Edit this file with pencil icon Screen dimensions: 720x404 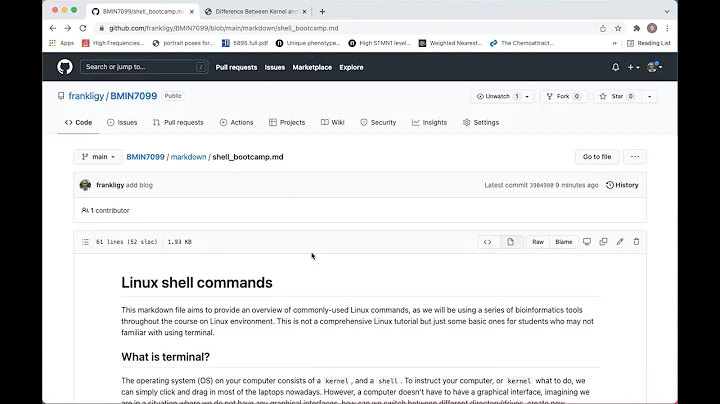tap(620, 242)
